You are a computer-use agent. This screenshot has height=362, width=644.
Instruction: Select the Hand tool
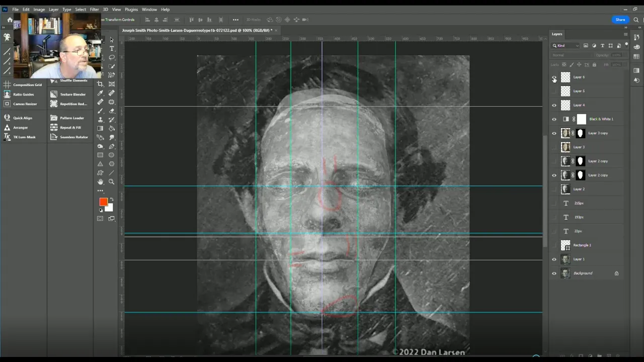pyautogui.click(x=100, y=182)
